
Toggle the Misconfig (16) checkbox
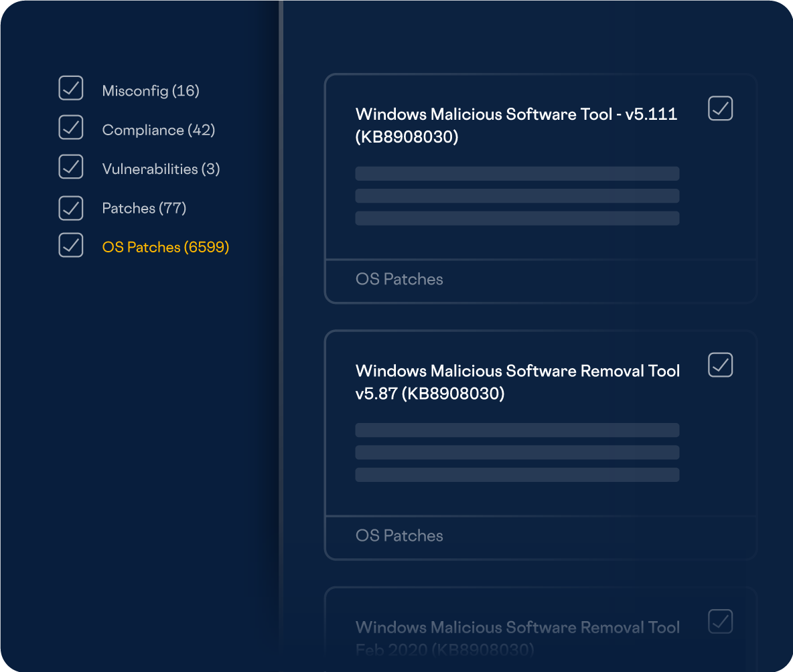pyautogui.click(x=71, y=88)
